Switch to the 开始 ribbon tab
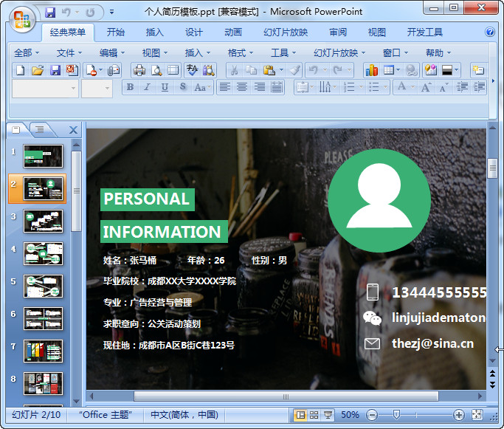504x429 pixels. pyautogui.click(x=115, y=32)
